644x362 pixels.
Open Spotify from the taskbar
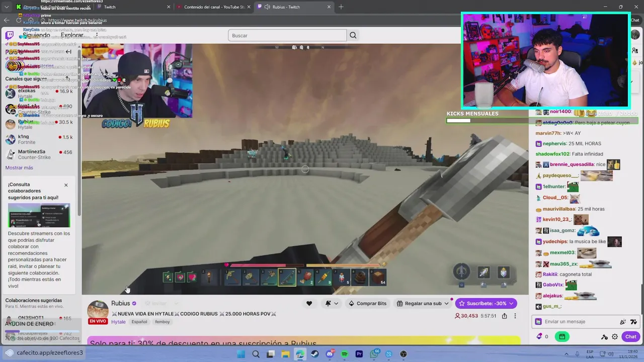[x=344, y=354]
